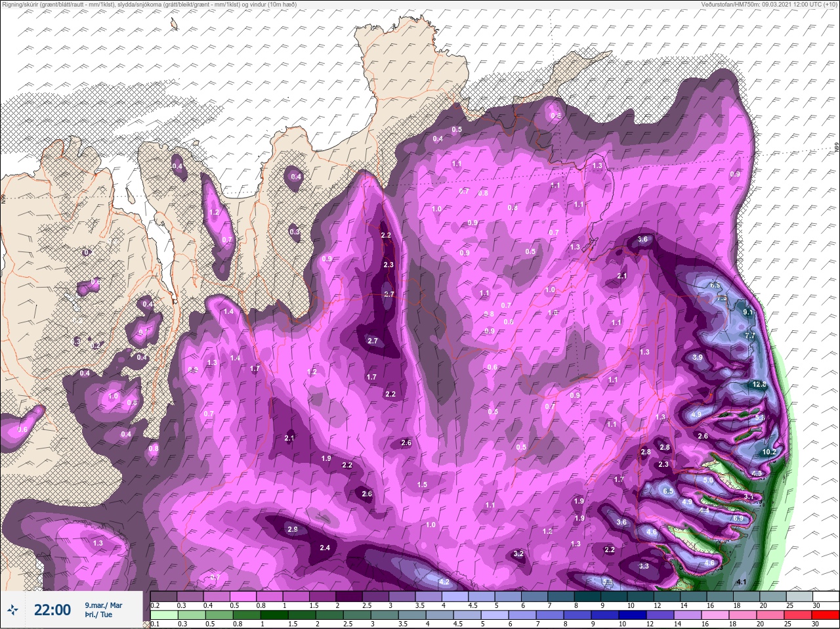Click the 6.5 precipitation value on the map

coord(668,491)
